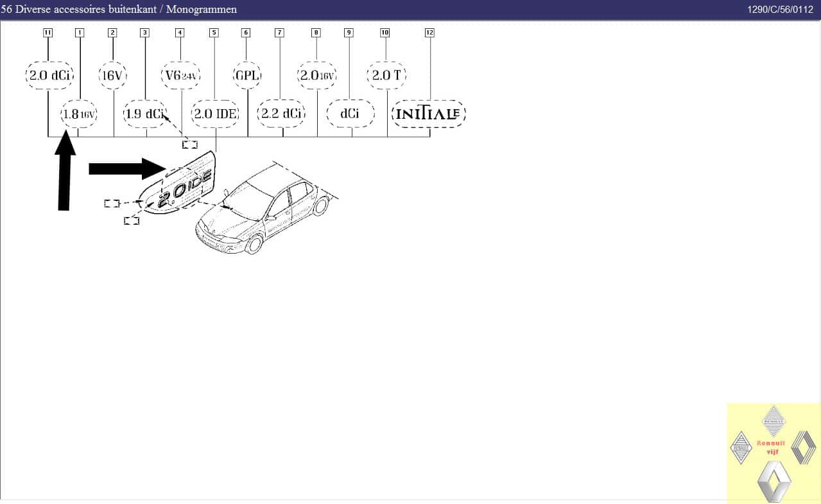Click the V6 24V monogram badge
821x504 pixels.
coord(180,75)
